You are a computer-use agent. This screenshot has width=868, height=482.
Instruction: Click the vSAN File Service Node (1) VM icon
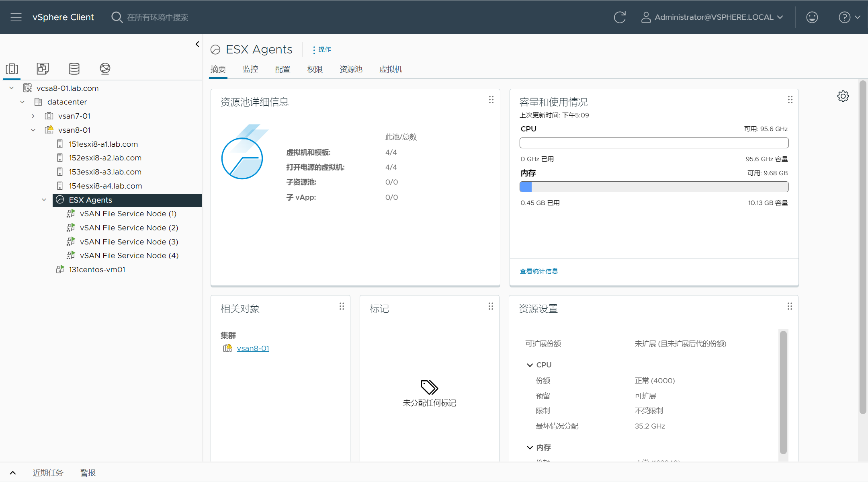pos(71,213)
